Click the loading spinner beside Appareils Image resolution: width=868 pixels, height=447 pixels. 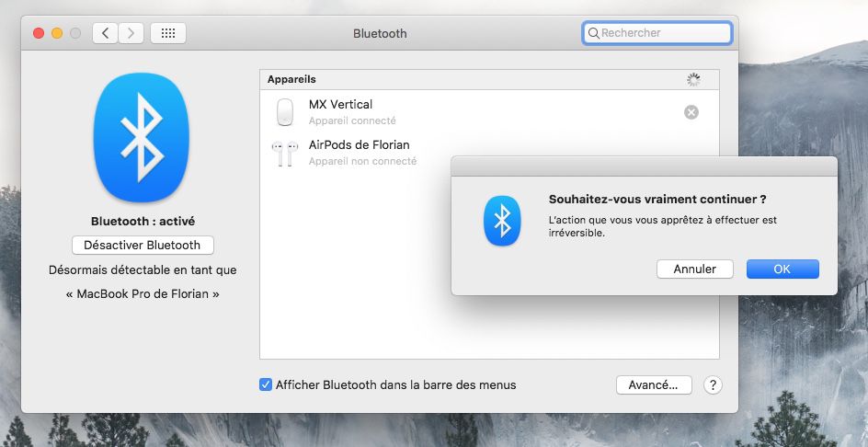(x=693, y=80)
